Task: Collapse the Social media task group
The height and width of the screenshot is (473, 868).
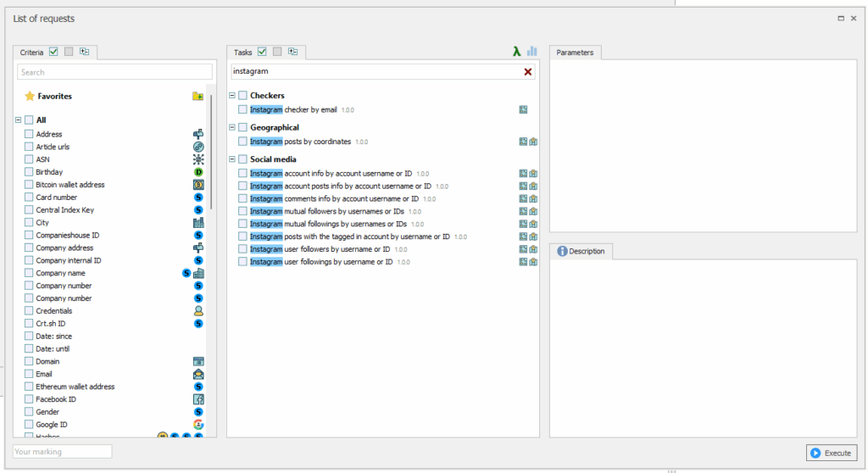Action: (x=232, y=159)
